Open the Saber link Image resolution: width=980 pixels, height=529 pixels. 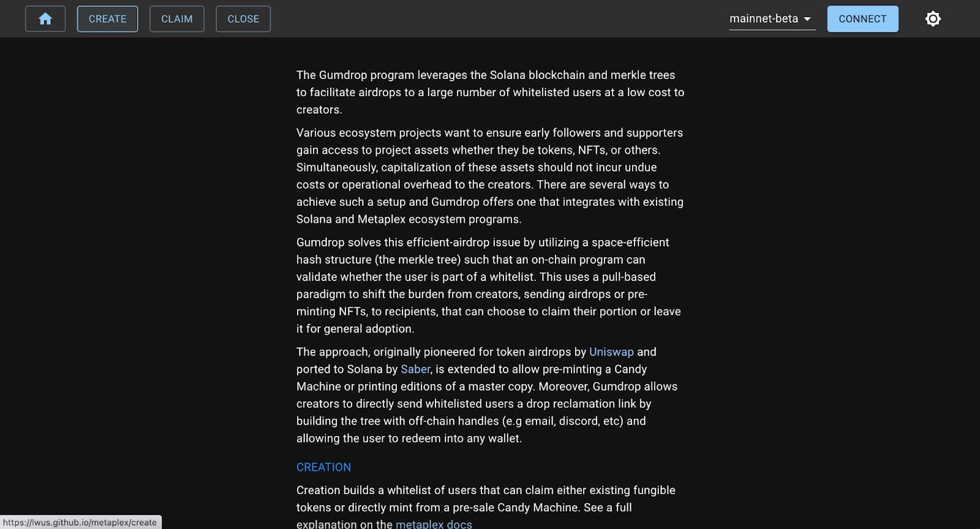click(x=415, y=369)
